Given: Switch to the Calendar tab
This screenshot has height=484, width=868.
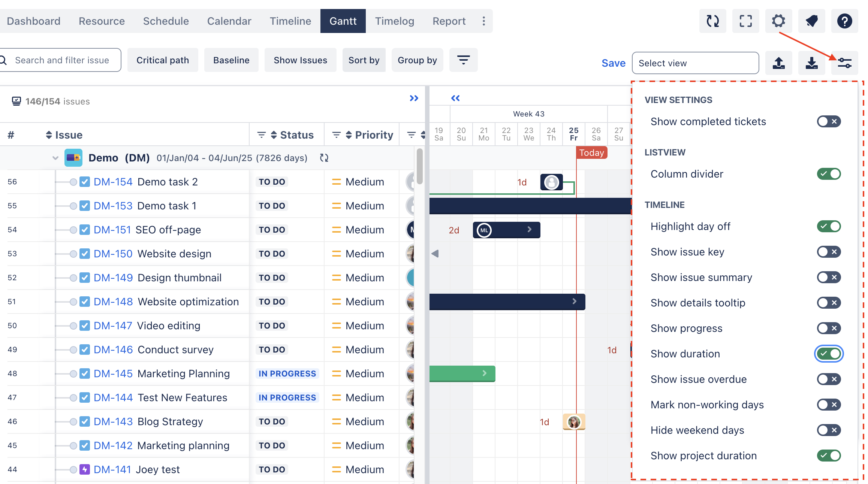Looking at the screenshot, I should click(x=229, y=21).
